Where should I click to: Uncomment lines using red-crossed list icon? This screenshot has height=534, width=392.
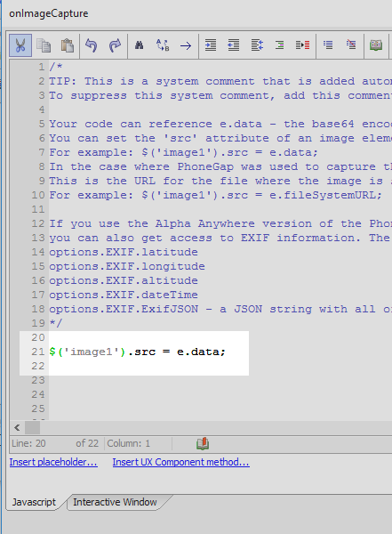coord(351,44)
